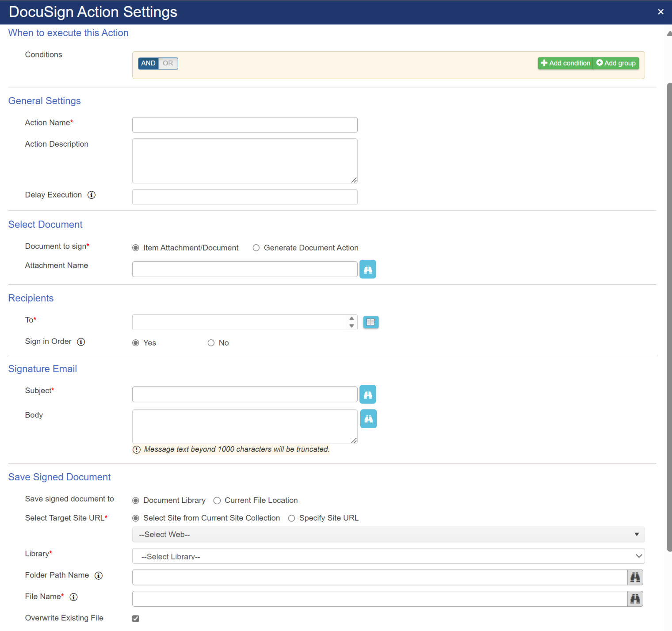The height and width of the screenshot is (631, 672).
Task: Close the DocuSign Action Settings dialog
Action: click(661, 12)
